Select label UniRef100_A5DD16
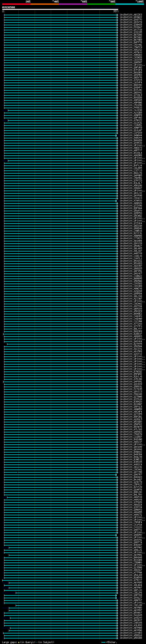 [x=131, y=635]
